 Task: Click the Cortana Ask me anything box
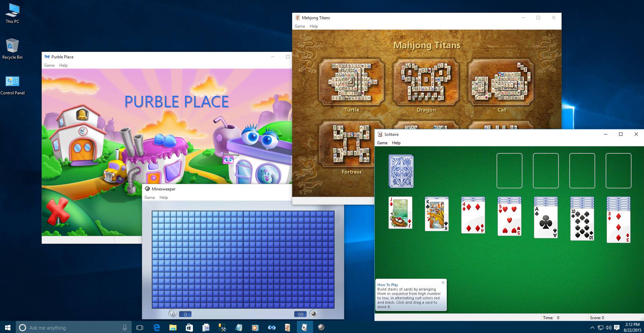point(74,327)
